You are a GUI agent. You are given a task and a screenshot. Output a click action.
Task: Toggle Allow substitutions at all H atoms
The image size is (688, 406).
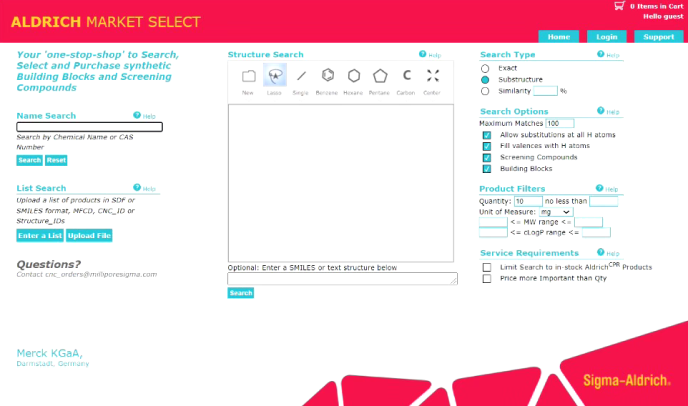[487, 135]
